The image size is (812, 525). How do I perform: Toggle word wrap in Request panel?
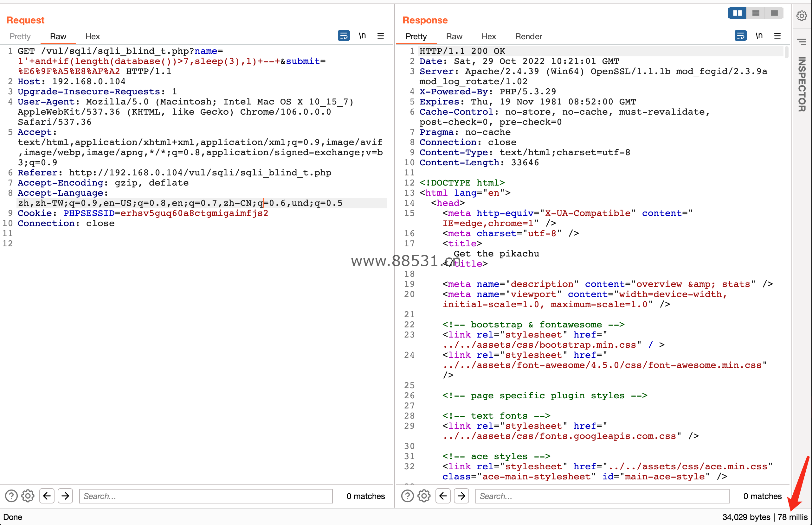344,35
